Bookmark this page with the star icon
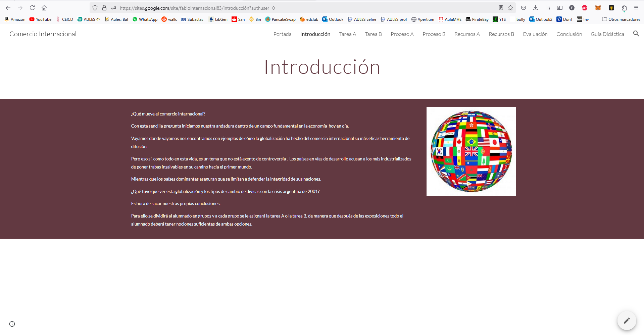Screen dimensions: 644x335 (510, 8)
